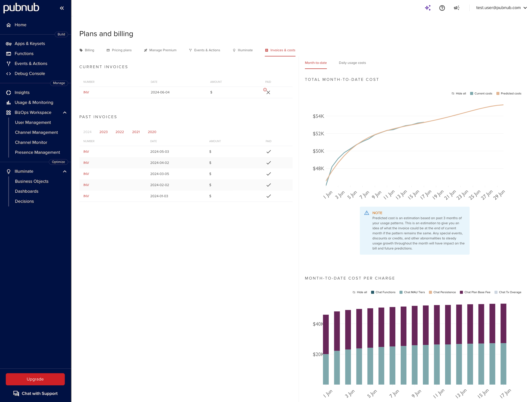Collapse the Illuminate section in the sidebar
Image resolution: width=532 pixels, height=402 pixels.
point(65,171)
